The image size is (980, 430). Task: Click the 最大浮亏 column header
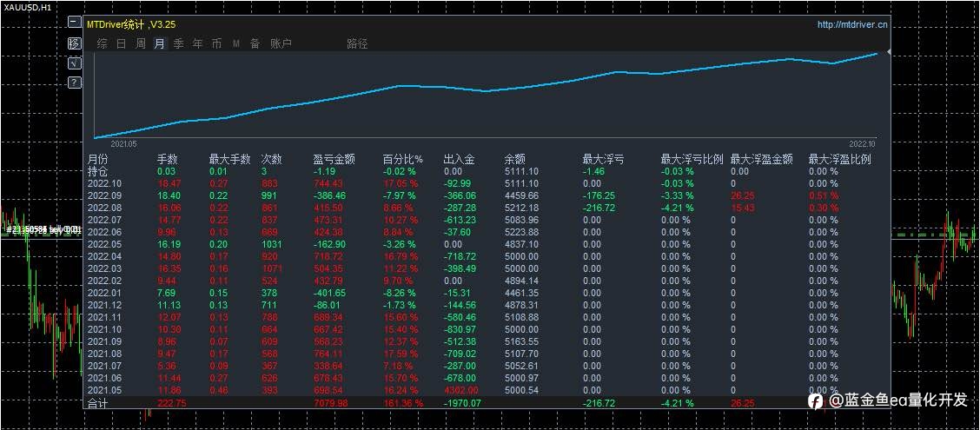[x=603, y=159]
